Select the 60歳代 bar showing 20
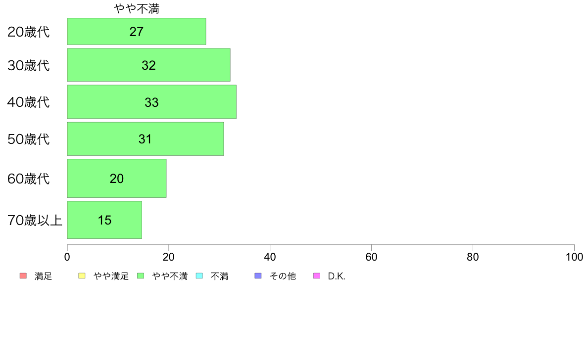The height and width of the screenshot is (364, 588). tap(117, 178)
